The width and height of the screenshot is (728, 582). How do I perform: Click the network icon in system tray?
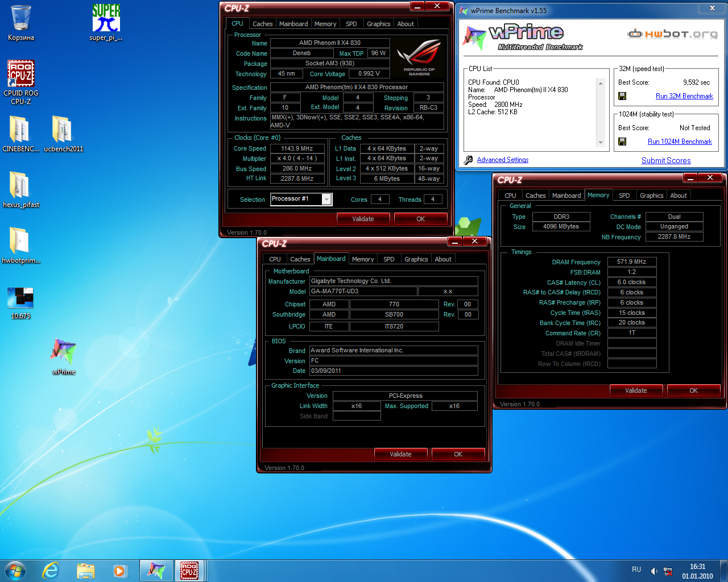coord(668,571)
